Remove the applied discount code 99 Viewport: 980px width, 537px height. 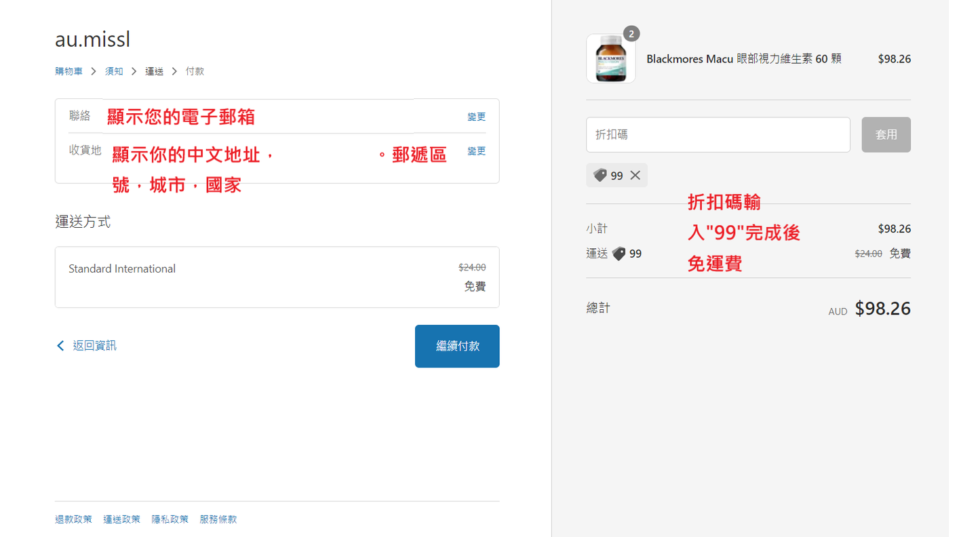tap(635, 176)
